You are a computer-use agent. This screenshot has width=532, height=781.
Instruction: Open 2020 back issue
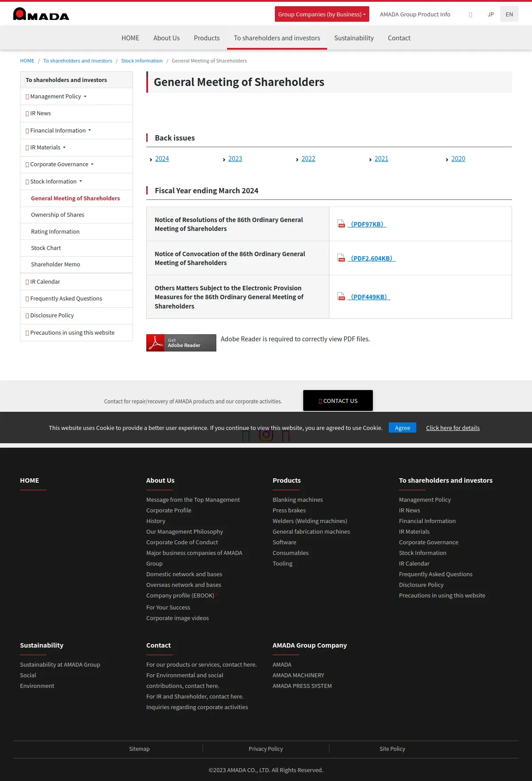tap(458, 159)
